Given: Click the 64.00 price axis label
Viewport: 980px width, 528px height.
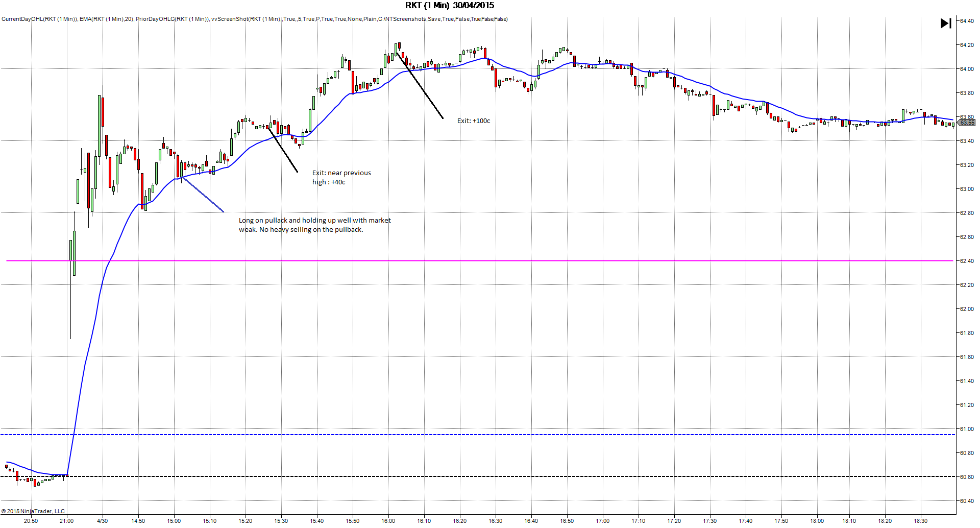Looking at the screenshot, I should pyautogui.click(x=967, y=69).
